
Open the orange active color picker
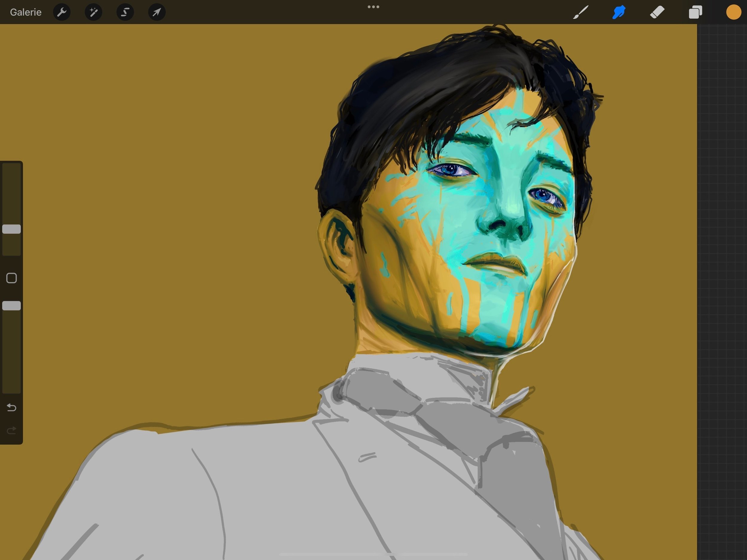tap(734, 12)
